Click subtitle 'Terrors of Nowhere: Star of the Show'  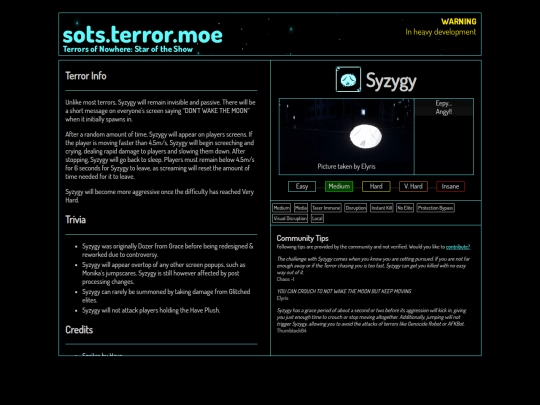coord(128,49)
